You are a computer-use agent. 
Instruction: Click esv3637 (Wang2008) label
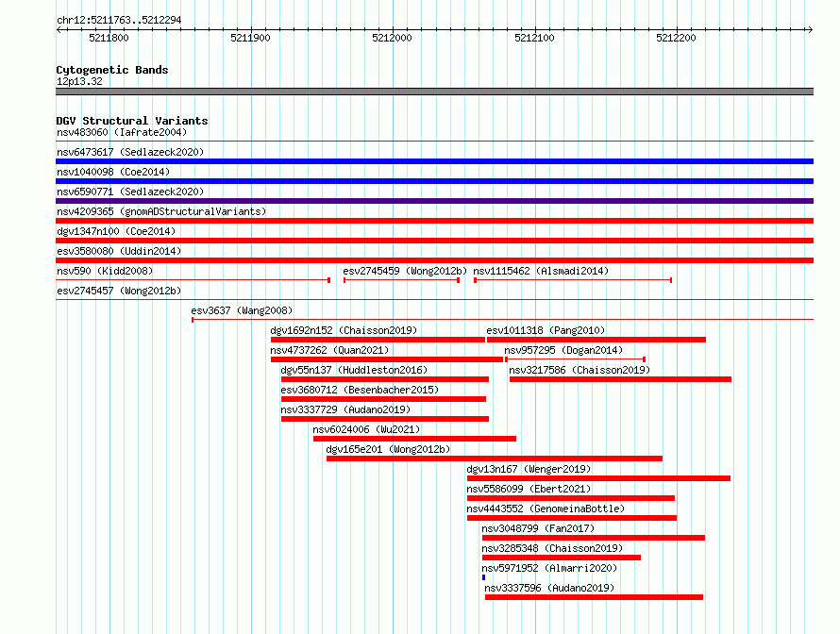pos(242,310)
